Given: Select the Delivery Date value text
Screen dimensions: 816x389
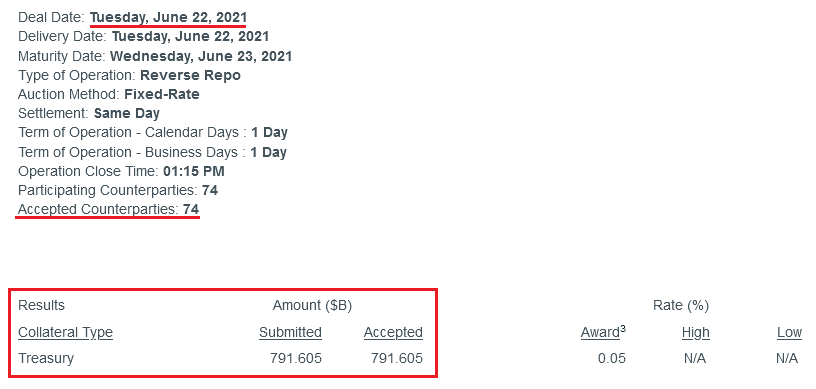Looking at the screenshot, I should 190,36.
